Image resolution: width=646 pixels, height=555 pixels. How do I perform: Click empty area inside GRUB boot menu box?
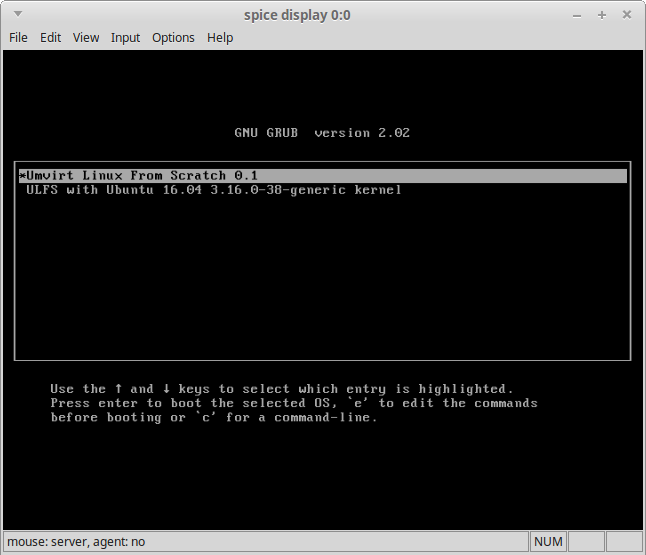(x=322, y=280)
